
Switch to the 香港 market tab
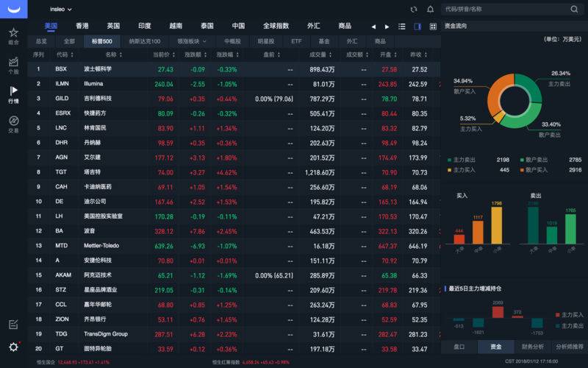tap(82, 26)
